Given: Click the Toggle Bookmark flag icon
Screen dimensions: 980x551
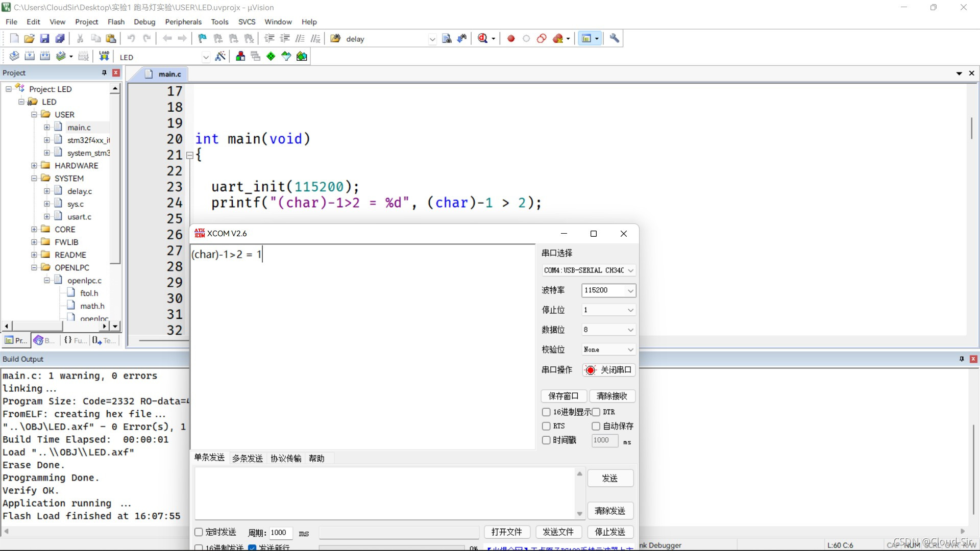Looking at the screenshot, I should [202, 38].
